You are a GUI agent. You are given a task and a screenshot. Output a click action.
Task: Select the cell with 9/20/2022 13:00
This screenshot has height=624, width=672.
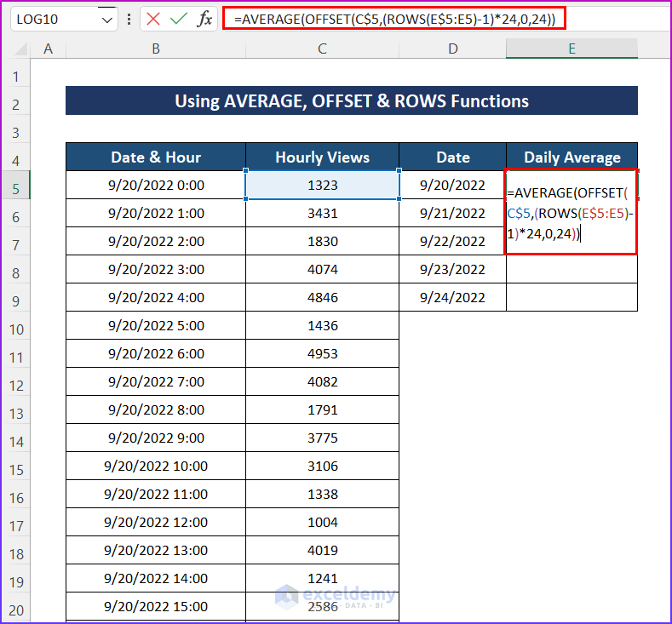156,550
